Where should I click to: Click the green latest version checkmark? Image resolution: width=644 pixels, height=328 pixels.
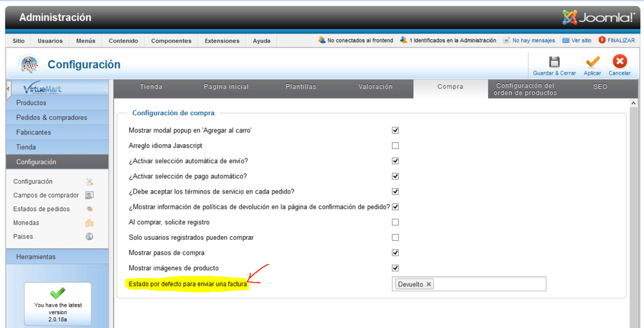tap(58, 293)
